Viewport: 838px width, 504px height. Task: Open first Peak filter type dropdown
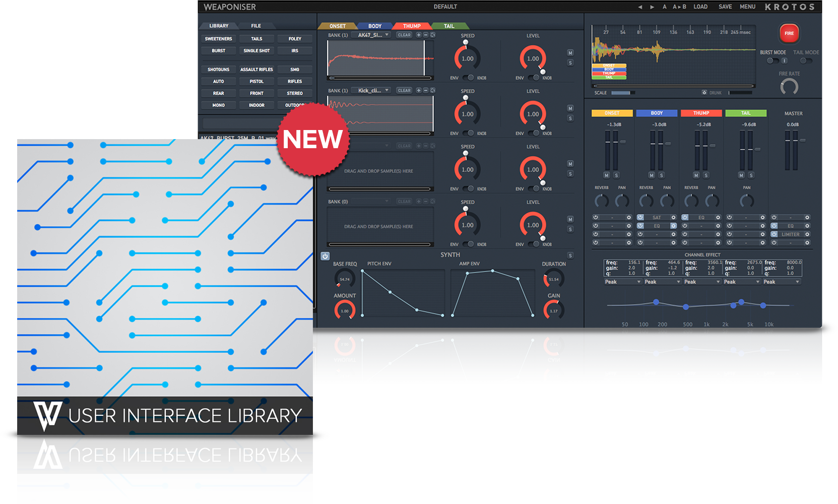tap(623, 282)
